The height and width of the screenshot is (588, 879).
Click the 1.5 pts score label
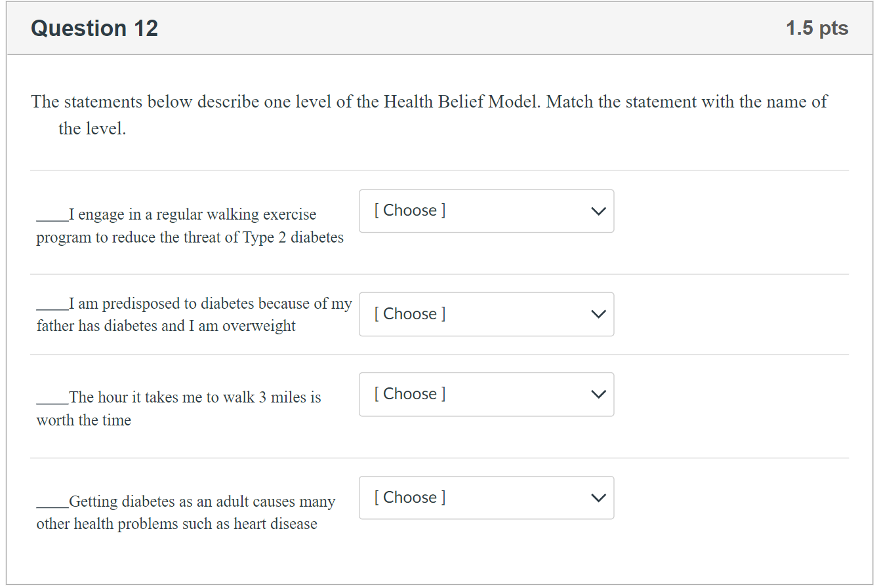[817, 28]
